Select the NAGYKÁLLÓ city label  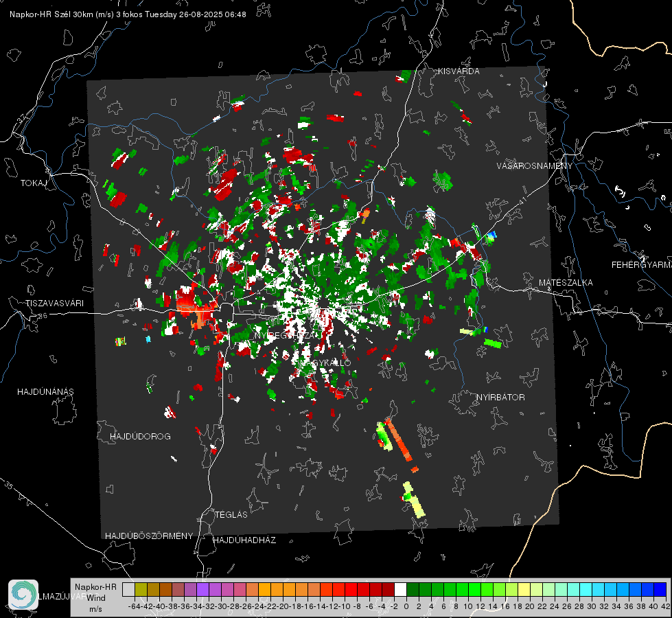[x=325, y=363]
